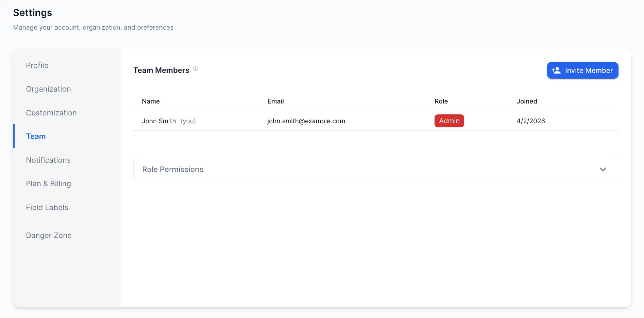The width and height of the screenshot is (644, 318).
Task: Select the Customization menu item
Action: [x=51, y=113]
